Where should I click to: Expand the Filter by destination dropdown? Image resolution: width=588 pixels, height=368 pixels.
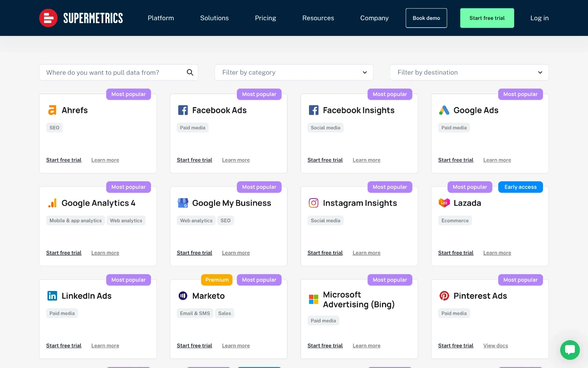pos(469,72)
